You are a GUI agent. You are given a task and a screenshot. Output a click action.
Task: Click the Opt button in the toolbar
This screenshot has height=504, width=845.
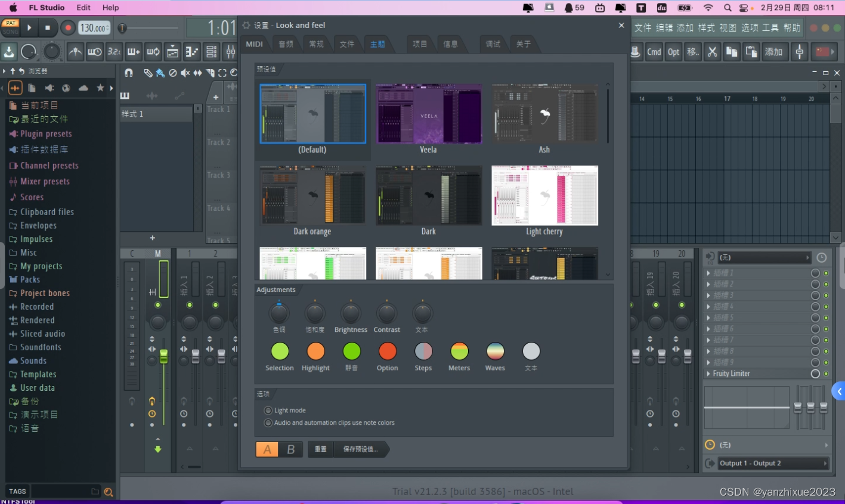[673, 52]
